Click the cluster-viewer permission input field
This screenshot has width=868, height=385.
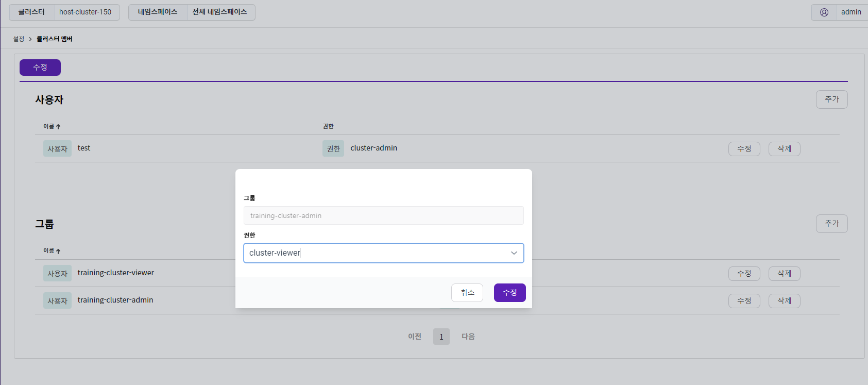(383, 253)
